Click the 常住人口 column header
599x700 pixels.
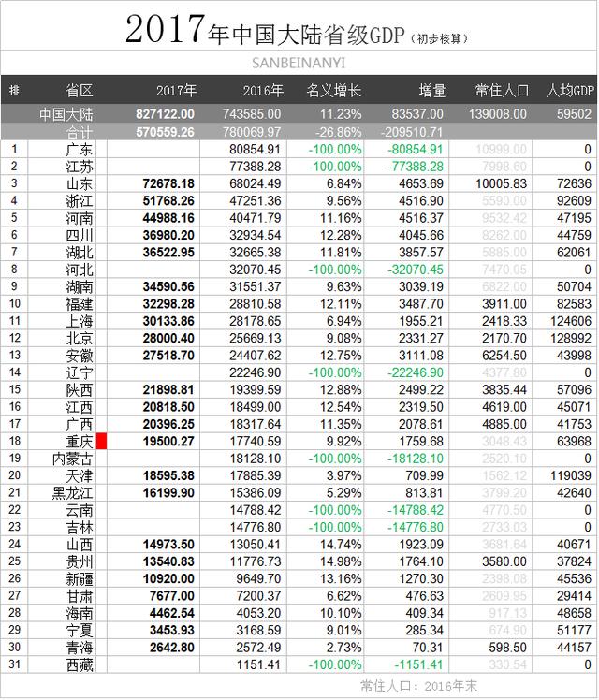point(503,91)
